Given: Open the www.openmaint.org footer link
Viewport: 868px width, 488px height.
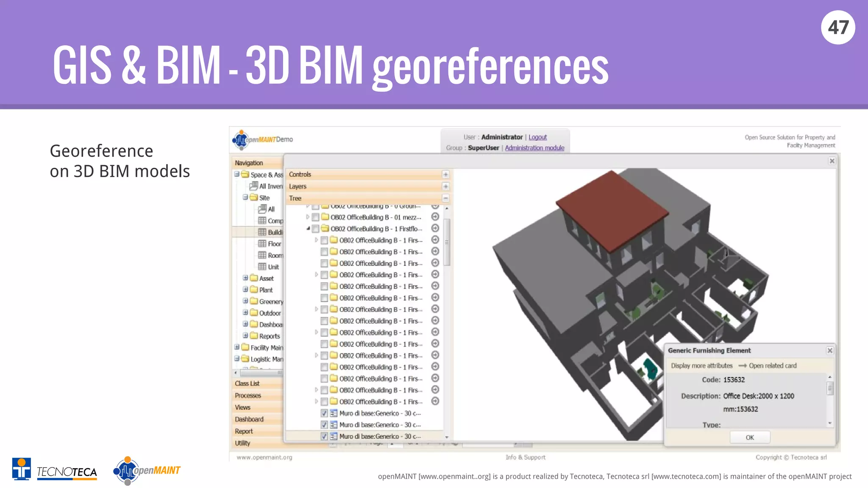Looking at the screenshot, I should click(x=264, y=457).
